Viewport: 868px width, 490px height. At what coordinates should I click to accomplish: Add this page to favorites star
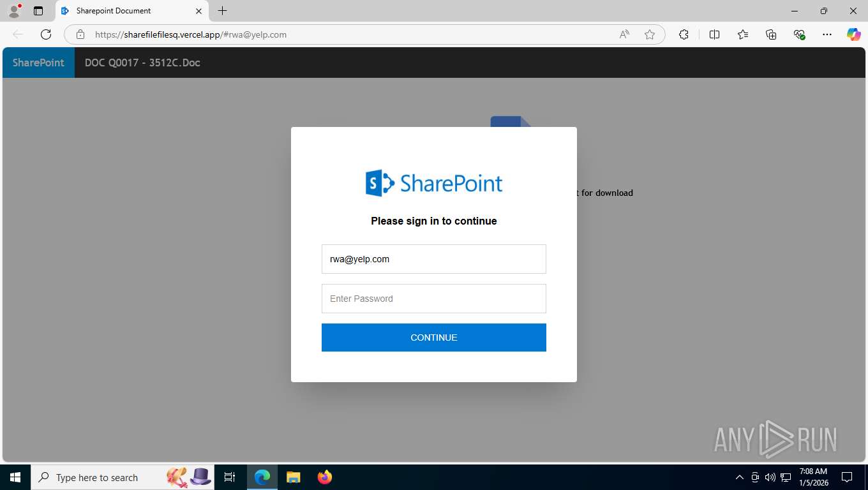650,34
